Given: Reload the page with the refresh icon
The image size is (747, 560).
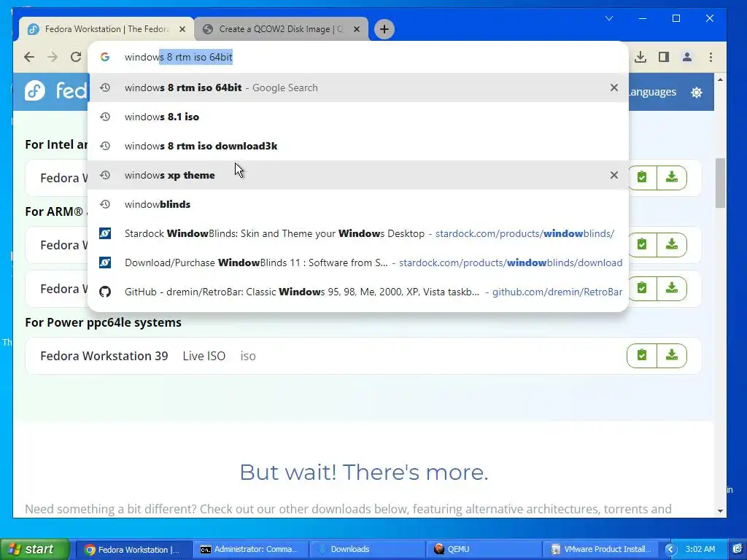Looking at the screenshot, I should (x=76, y=57).
